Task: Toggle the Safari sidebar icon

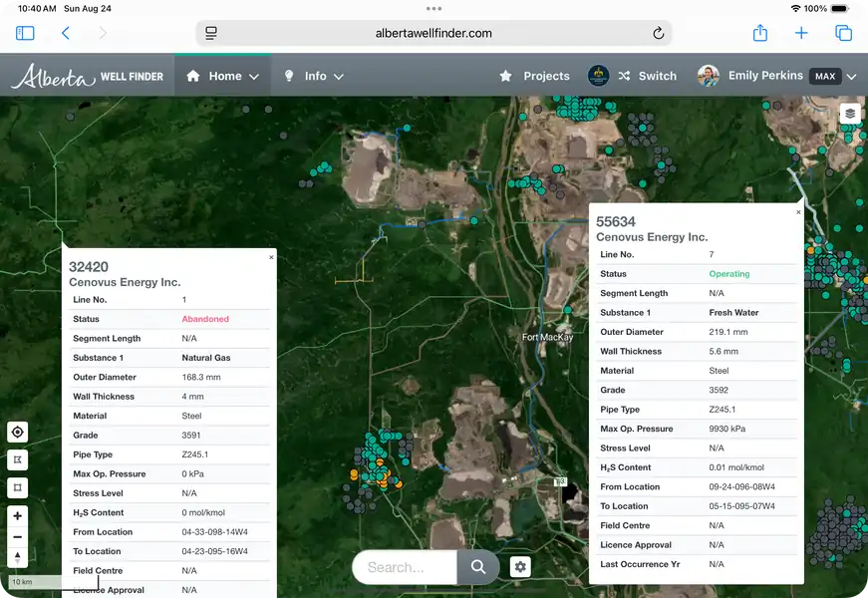Action: [x=25, y=33]
